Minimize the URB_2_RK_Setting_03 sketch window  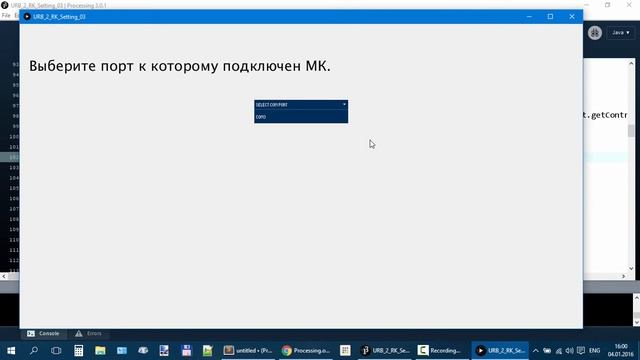point(529,17)
